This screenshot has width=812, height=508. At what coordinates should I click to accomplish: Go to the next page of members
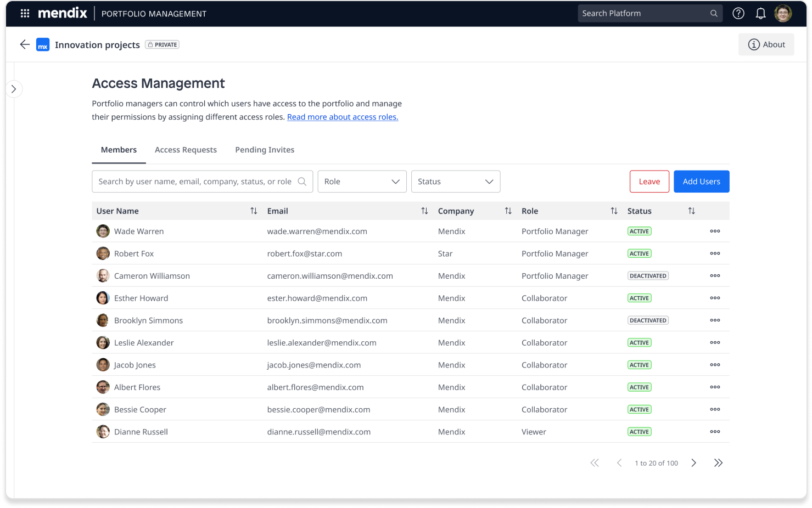(x=694, y=463)
